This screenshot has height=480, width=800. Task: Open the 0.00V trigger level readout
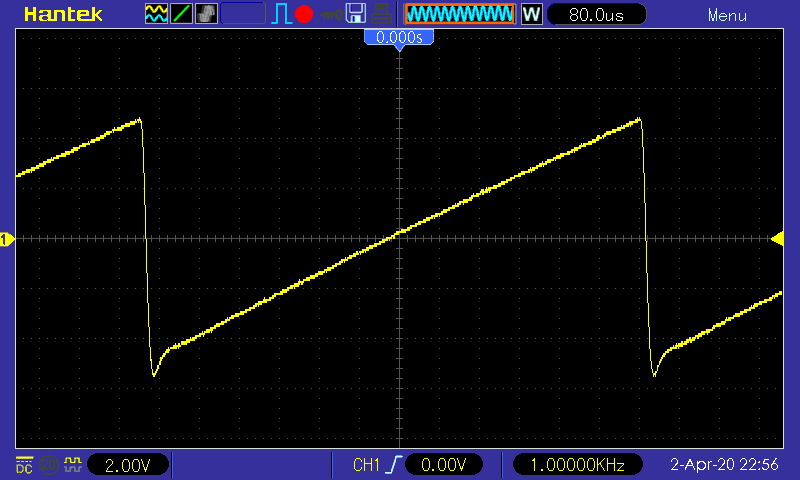(443, 465)
